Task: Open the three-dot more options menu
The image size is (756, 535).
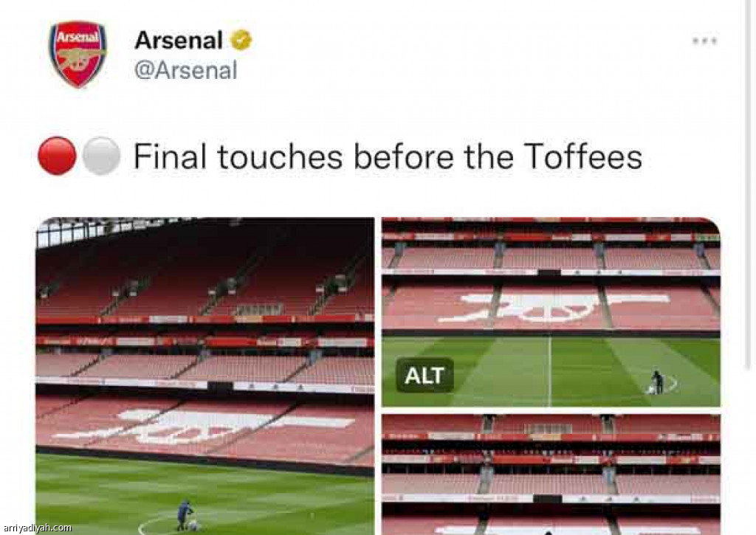Action: (x=704, y=41)
